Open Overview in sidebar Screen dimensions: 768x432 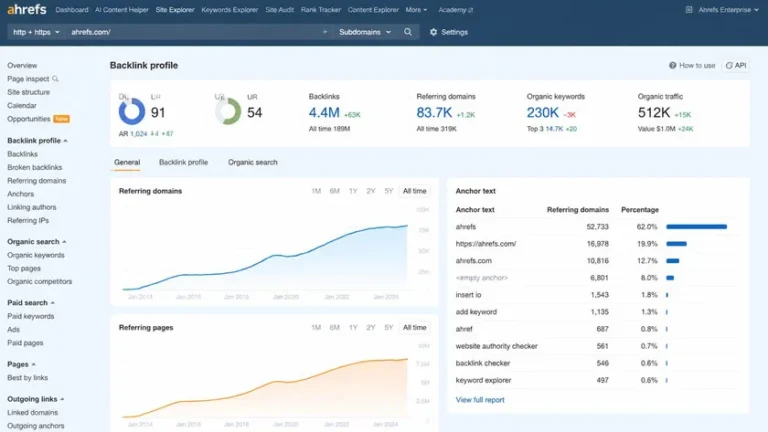[x=22, y=66]
